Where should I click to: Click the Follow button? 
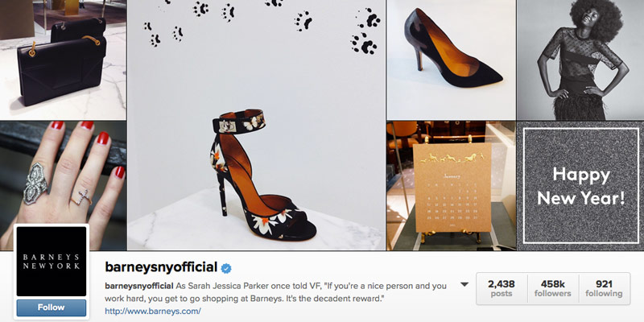(x=52, y=308)
